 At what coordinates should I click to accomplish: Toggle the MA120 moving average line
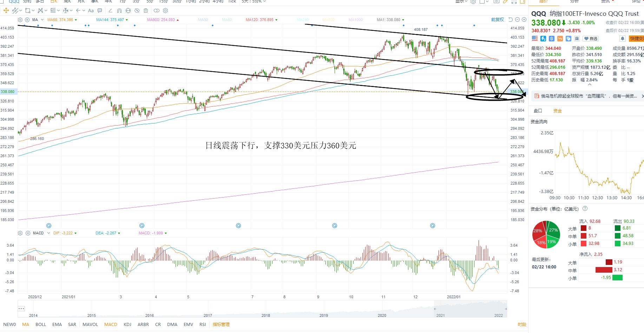point(262,20)
